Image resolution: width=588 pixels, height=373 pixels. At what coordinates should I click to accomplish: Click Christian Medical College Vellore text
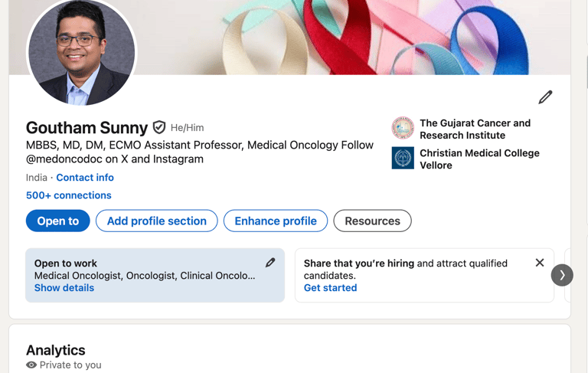(x=479, y=159)
